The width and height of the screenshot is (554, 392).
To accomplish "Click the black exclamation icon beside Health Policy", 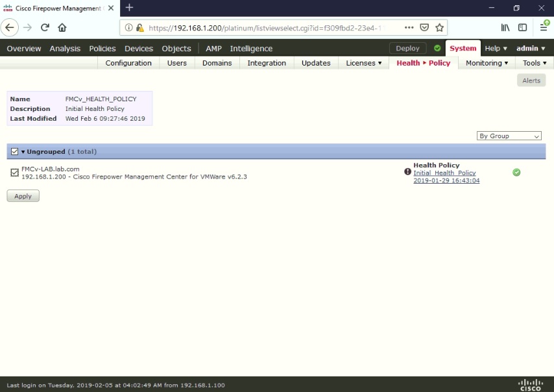I will pyautogui.click(x=407, y=171).
